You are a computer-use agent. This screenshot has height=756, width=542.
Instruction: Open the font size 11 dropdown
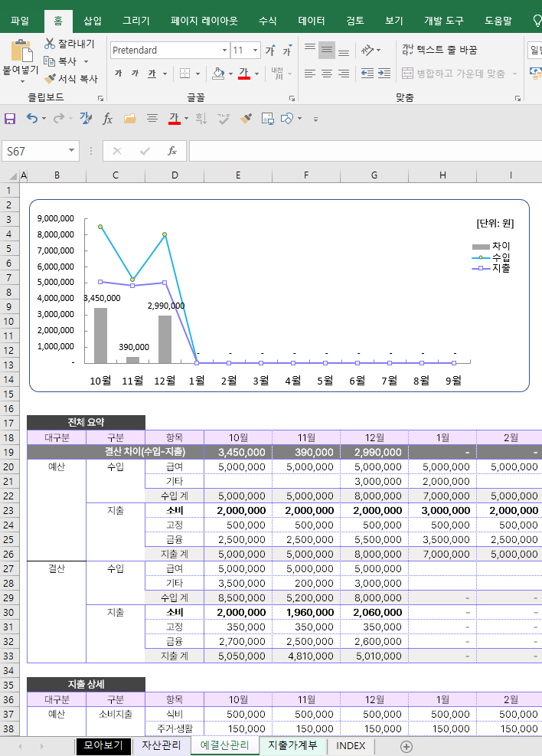256,50
